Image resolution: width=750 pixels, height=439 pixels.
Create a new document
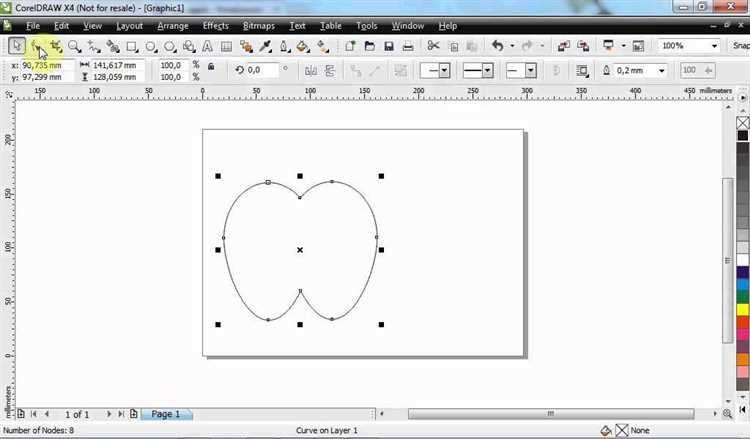tap(350, 46)
